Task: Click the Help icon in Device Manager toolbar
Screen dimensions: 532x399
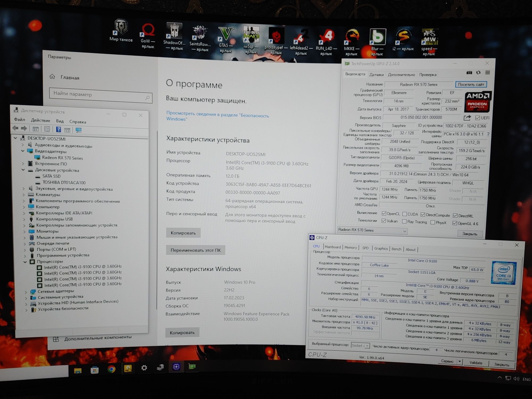Action: tap(59, 130)
